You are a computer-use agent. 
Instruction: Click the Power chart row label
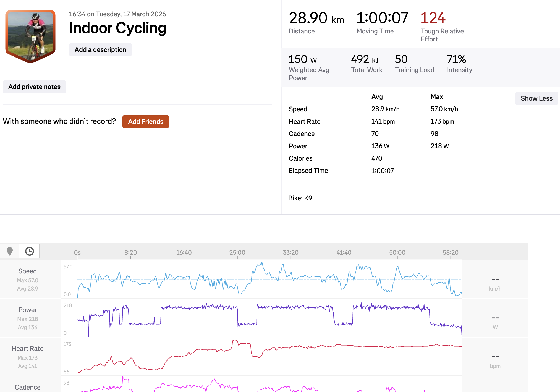coord(27,310)
